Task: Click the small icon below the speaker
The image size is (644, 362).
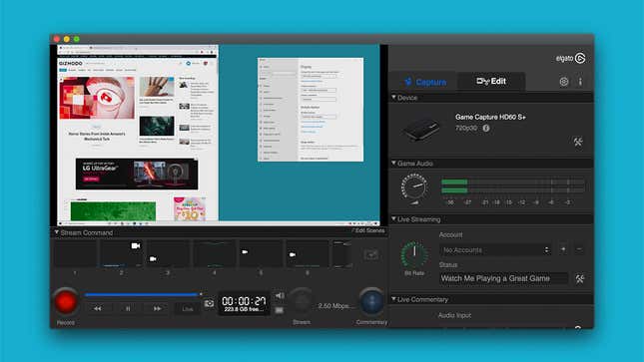Action: click(279, 310)
